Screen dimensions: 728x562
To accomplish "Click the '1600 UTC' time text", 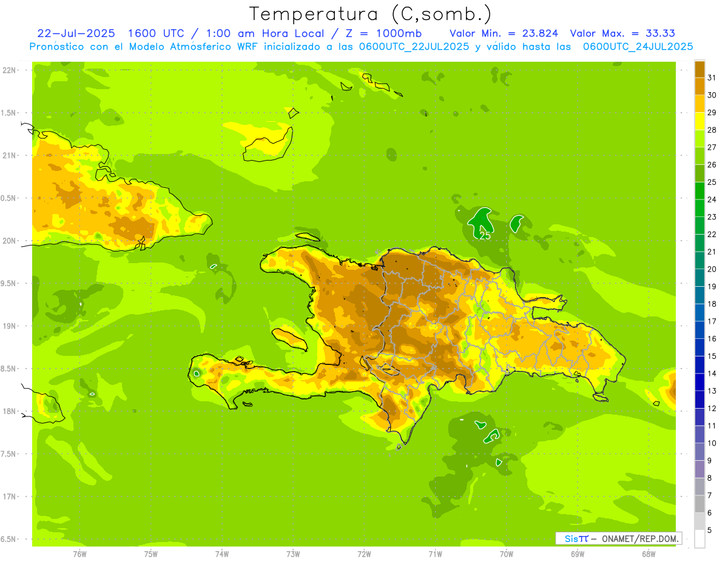I will coord(158,33).
